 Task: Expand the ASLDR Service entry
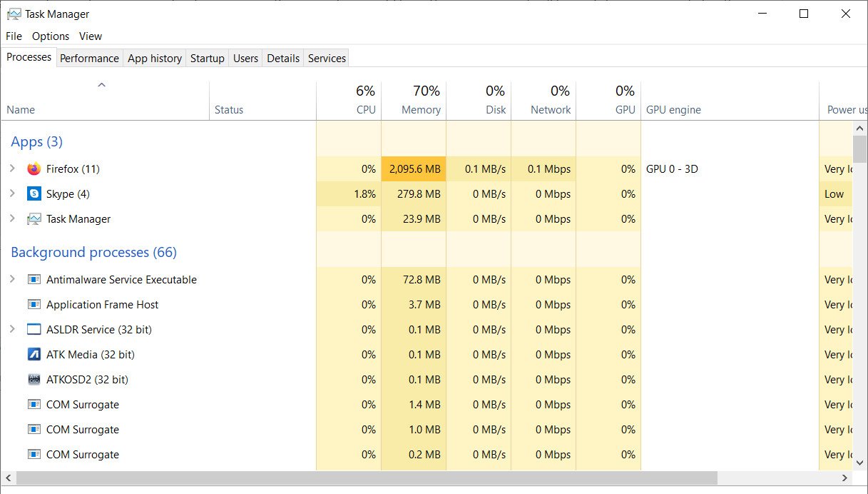pos(12,330)
